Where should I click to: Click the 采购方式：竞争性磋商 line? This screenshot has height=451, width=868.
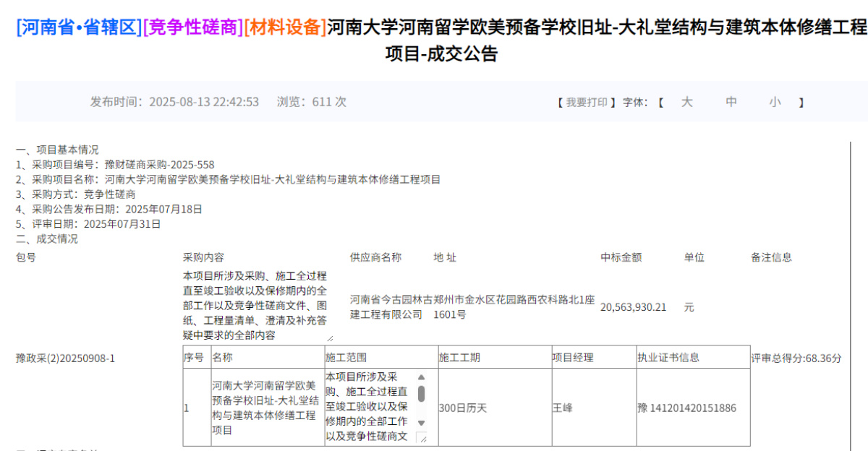pyautogui.click(x=76, y=194)
